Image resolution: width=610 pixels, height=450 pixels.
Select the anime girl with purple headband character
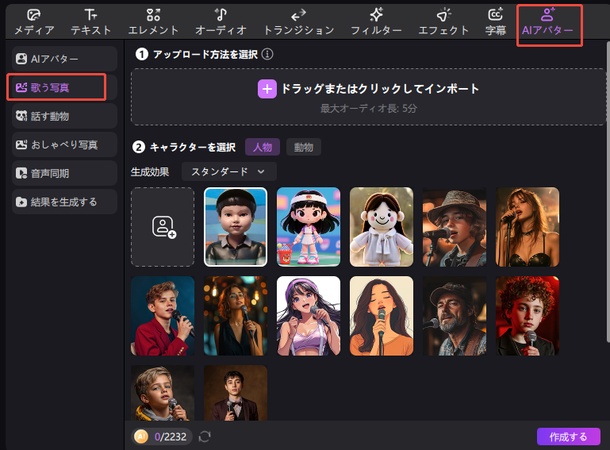(x=309, y=316)
